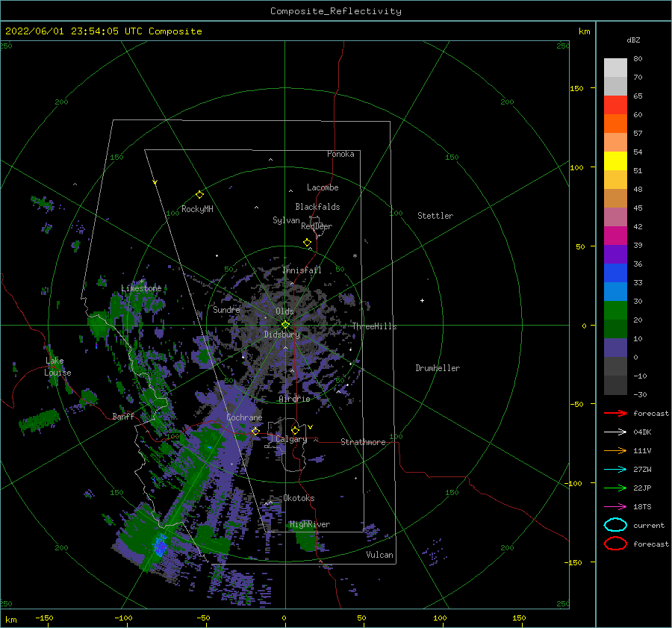Click the cyan current ellipse icon

click(615, 525)
